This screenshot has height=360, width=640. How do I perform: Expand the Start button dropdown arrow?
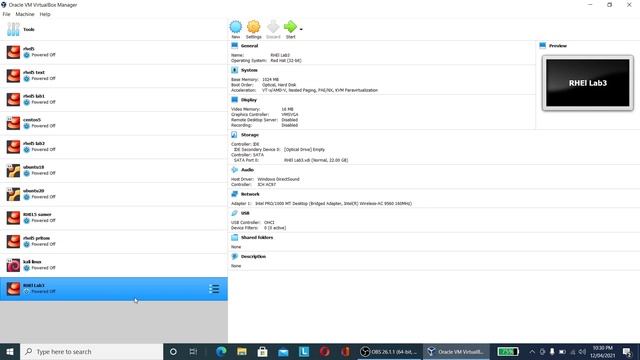(301, 29)
